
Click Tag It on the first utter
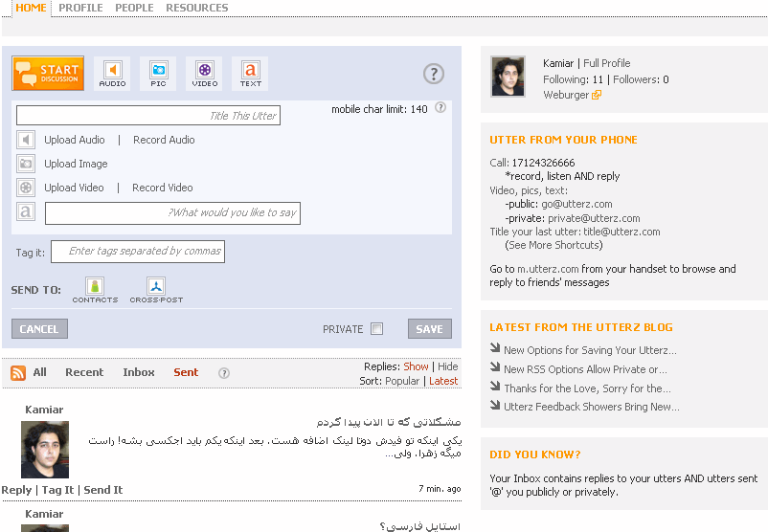[x=57, y=490]
